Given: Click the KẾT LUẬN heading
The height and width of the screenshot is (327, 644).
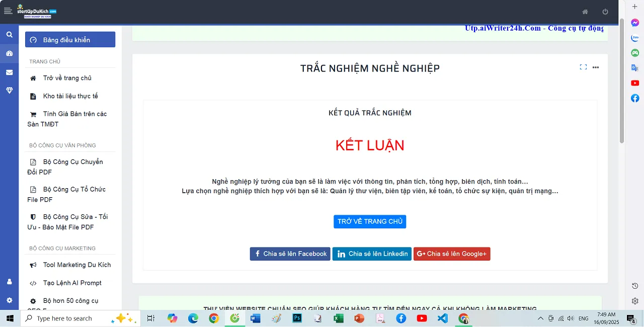Looking at the screenshot, I should 370,145.
